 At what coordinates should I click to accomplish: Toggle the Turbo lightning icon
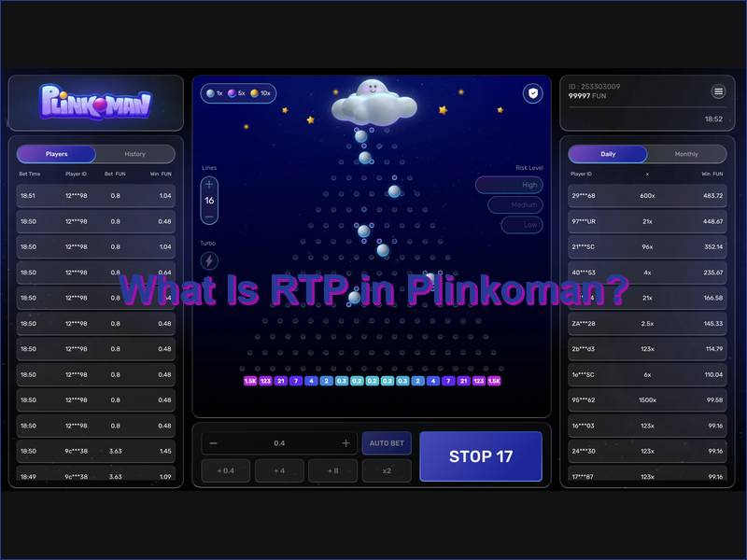click(x=209, y=260)
